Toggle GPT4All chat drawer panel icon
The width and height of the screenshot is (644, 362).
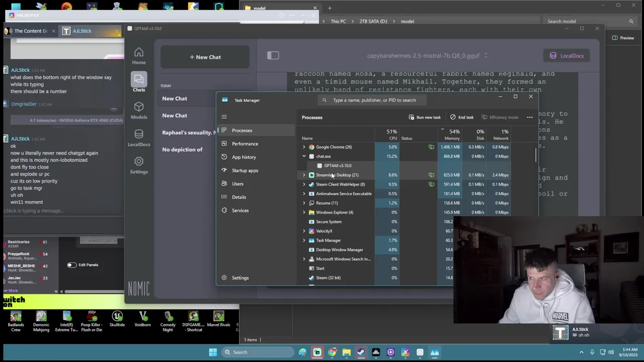pos(273,55)
